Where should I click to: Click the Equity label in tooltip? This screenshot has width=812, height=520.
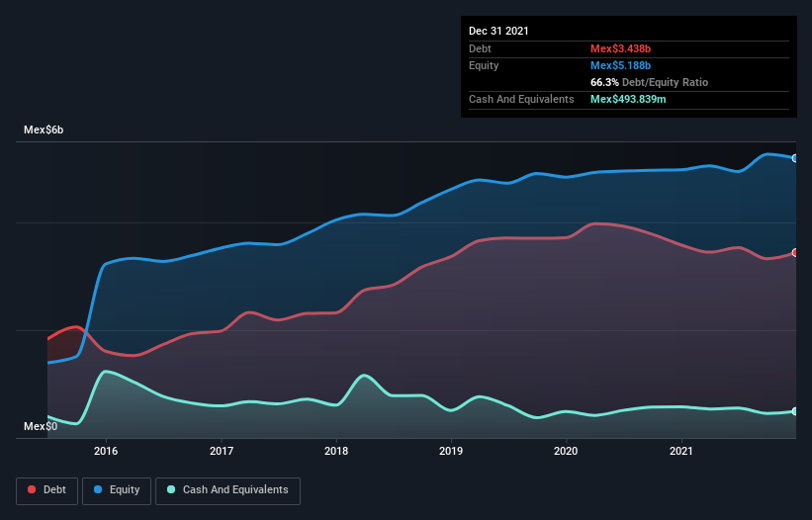click(484, 65)
